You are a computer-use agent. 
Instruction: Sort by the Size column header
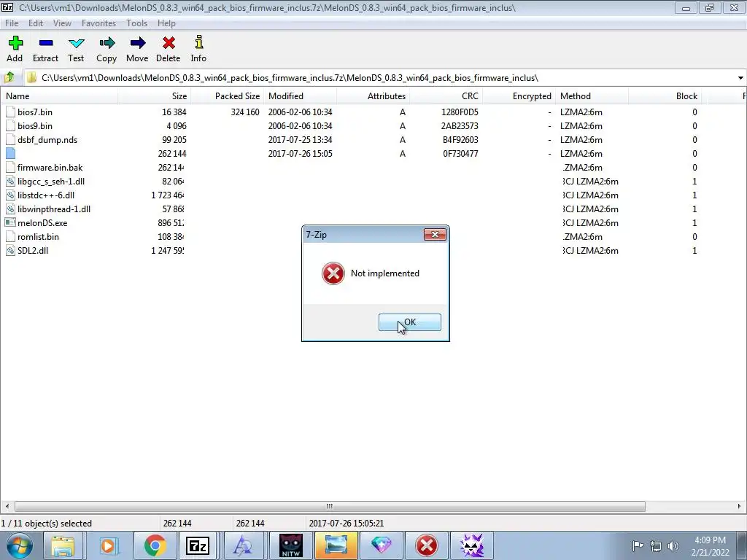tap(155, 96)
